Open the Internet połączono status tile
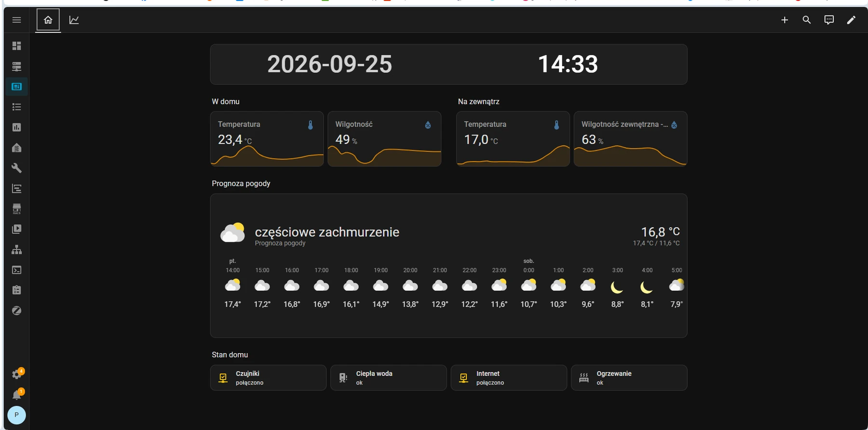 coord(509,377)
